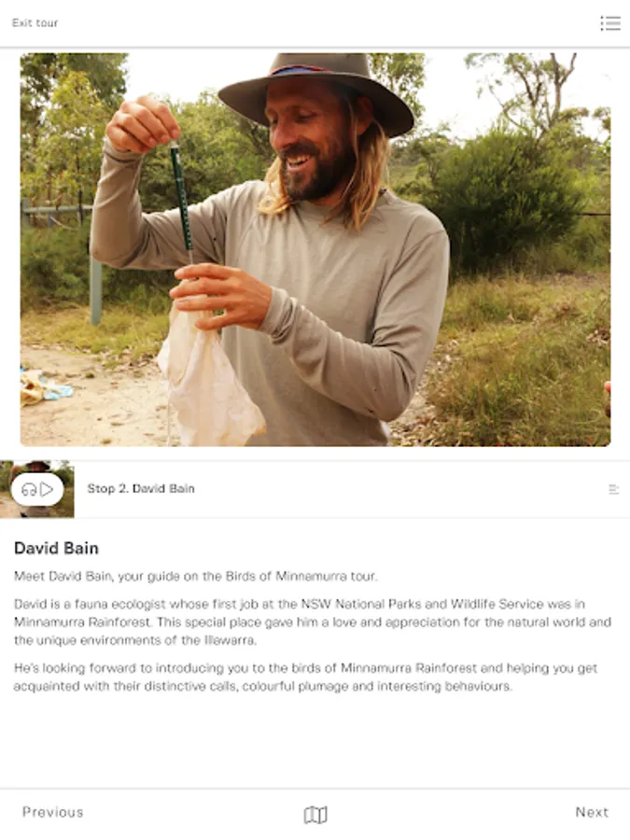Click the 'David Bain' heading
Screen dimensions: 630x840
(x=56, y=548)
